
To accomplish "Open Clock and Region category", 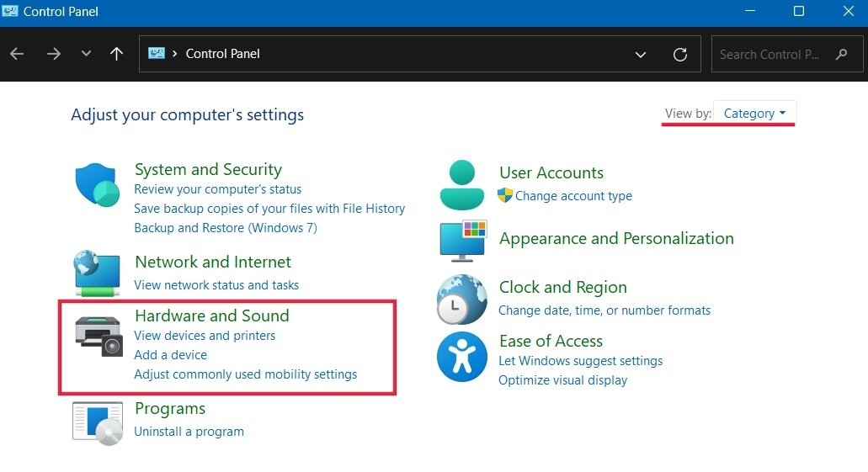I will coord(563,287).
